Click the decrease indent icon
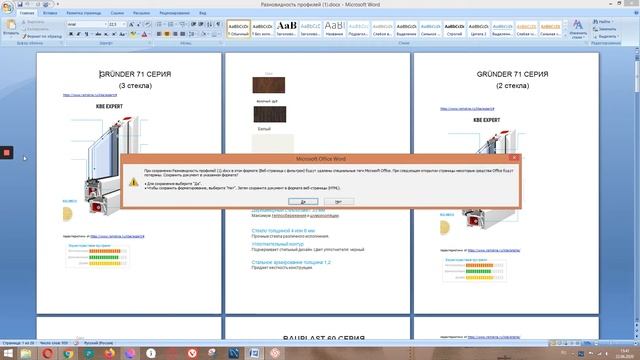 (193, 24)
